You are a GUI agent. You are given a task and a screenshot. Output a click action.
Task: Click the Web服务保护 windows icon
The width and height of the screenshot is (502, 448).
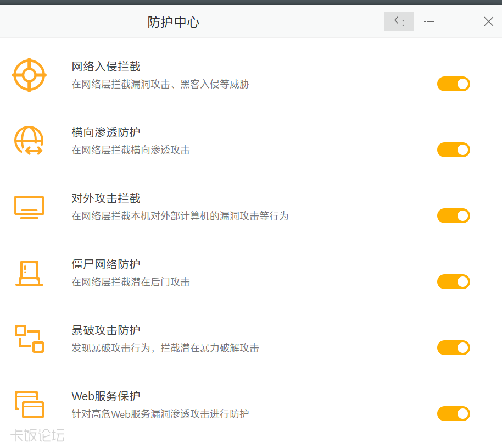point(29,405)
